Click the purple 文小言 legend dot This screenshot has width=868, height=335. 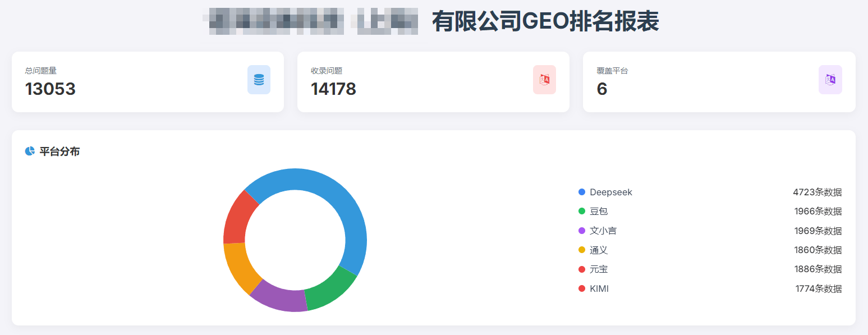pyautogui.click(x=582, y=231)
